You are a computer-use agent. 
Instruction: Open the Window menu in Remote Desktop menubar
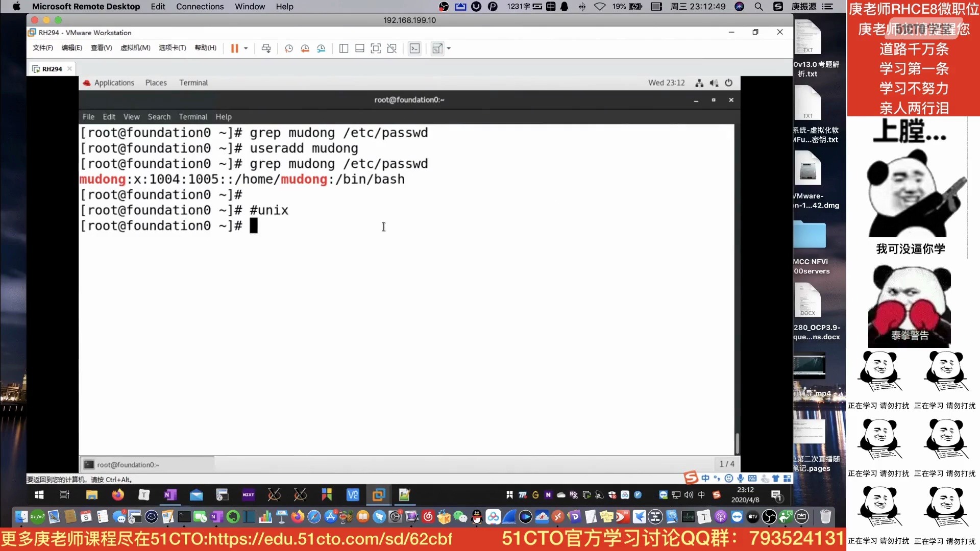point(250,7)
